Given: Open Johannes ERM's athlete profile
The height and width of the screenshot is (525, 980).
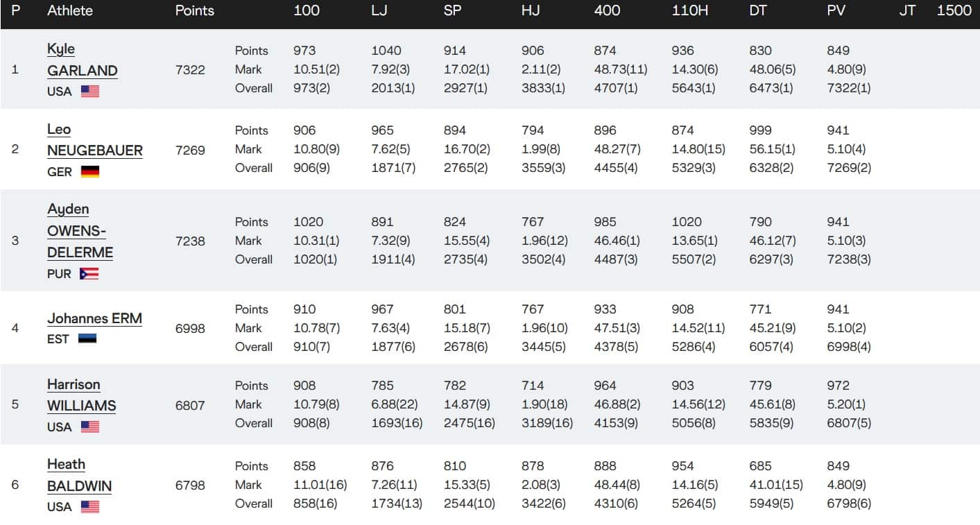Looking at the screenshot, I should coord(94,319).
